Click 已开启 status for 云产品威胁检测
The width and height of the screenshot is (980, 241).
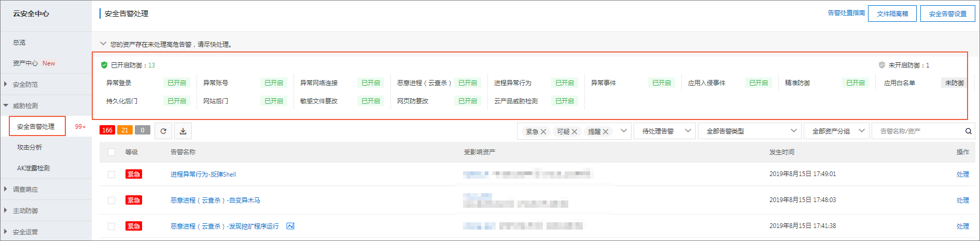[x=565, y=101]
